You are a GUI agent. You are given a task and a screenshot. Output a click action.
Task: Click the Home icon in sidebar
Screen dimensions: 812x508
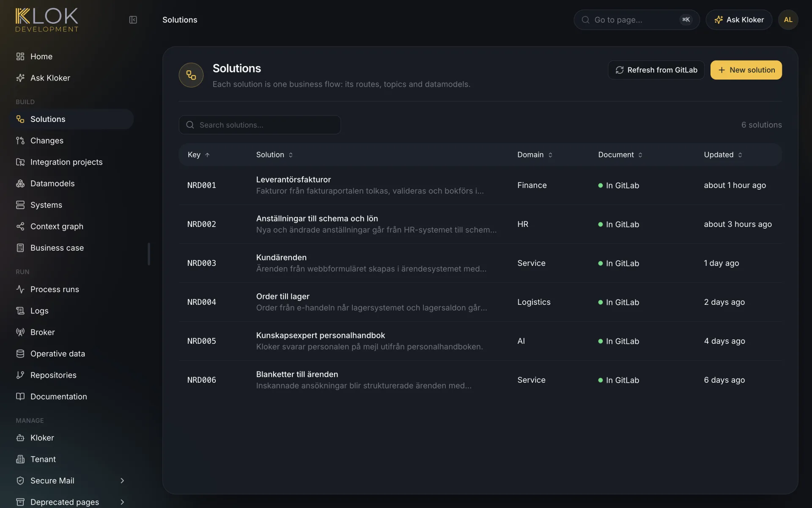[20, 56]
